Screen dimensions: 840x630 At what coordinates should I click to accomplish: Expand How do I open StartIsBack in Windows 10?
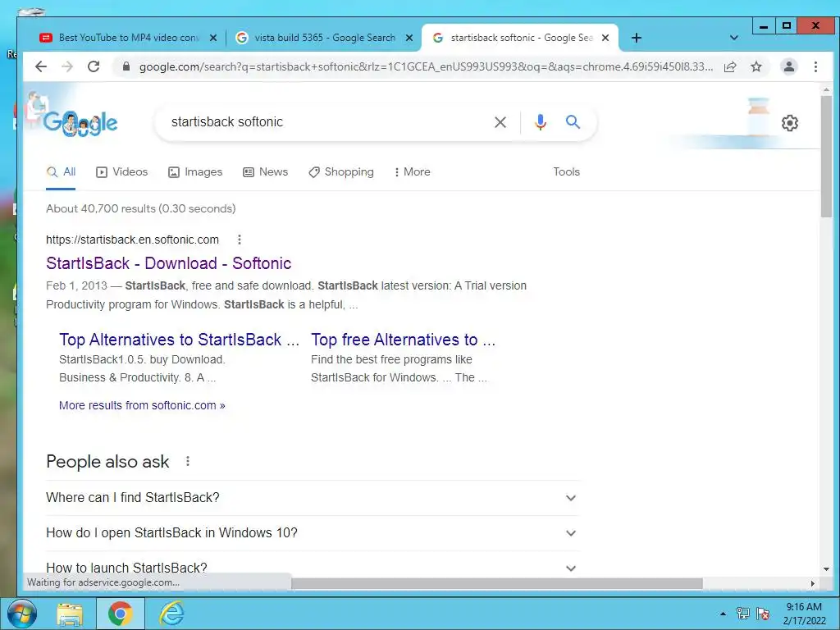tap(313, 533)
